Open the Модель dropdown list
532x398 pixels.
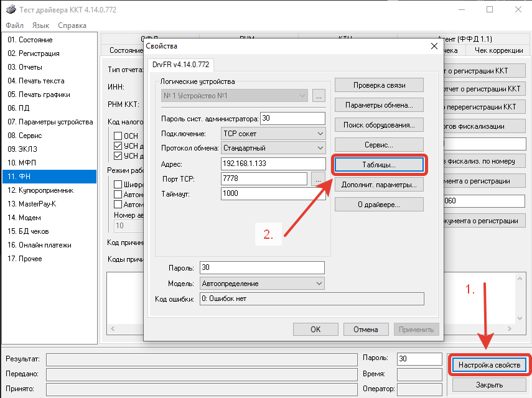point(262,284)
